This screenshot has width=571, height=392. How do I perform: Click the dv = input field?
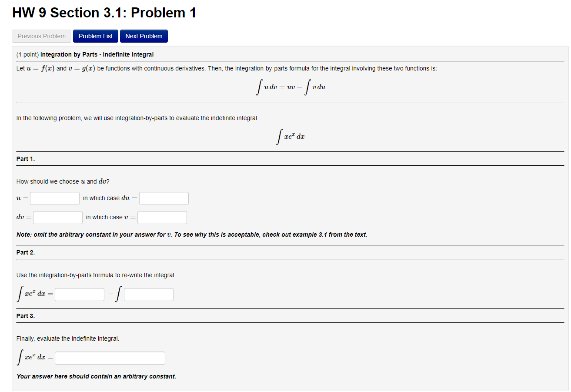[x=58, y=218]
